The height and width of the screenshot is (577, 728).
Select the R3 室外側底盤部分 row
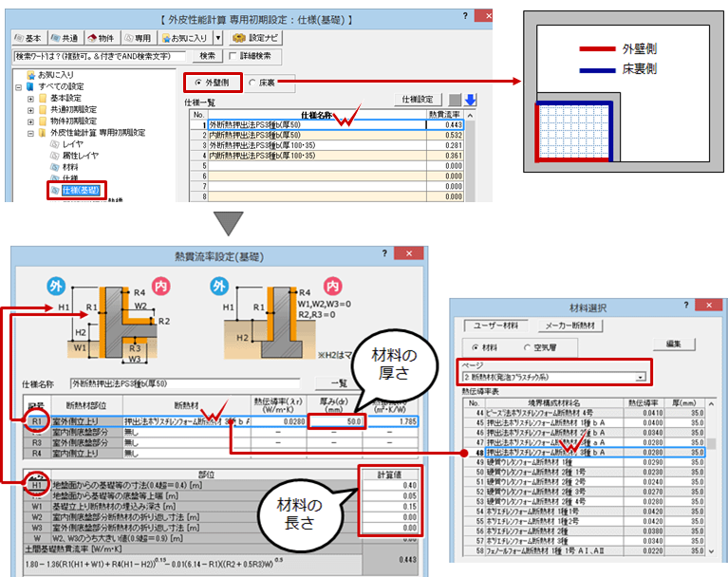[x=221, y=443]
